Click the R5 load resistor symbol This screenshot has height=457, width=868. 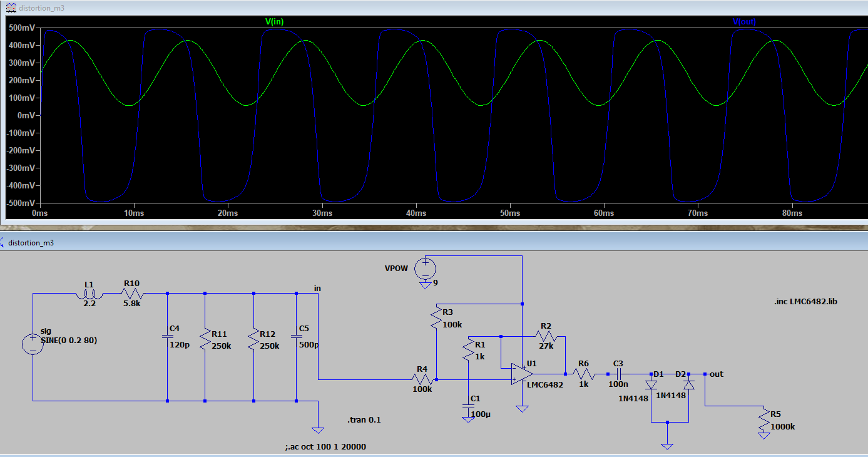pos(763,421)
